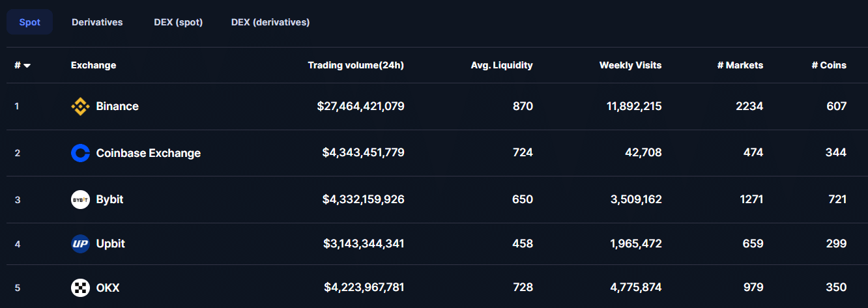The width and height of the screenshot is (868, 308).
Task: Sort table by Avg. Liquidity header
Action: click(x=502, y=65)
